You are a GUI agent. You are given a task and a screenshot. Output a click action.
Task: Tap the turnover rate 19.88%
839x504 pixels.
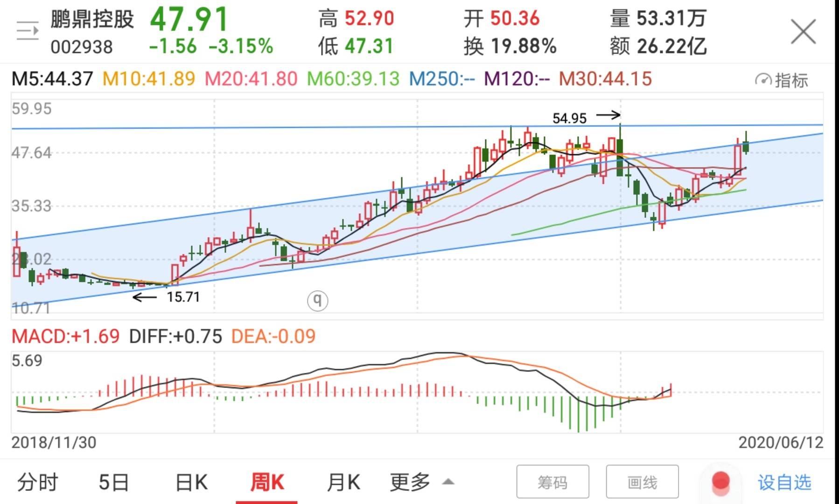click(x=524, y=46)
